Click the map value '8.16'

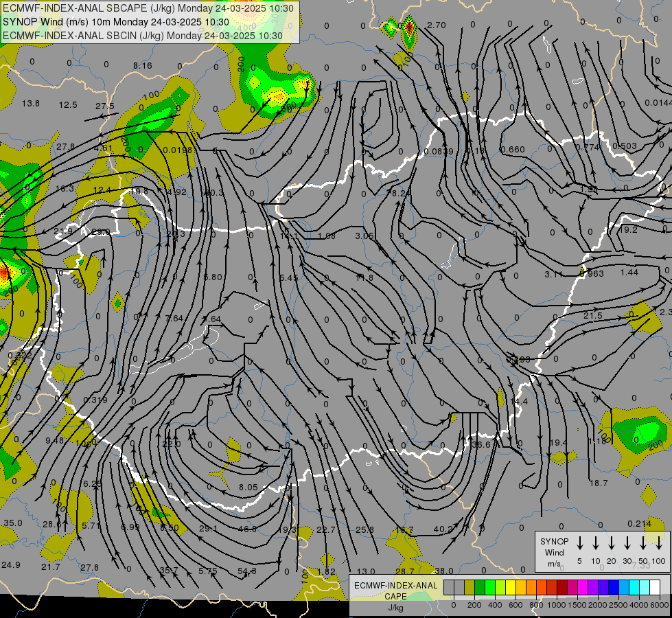point(143,66)
